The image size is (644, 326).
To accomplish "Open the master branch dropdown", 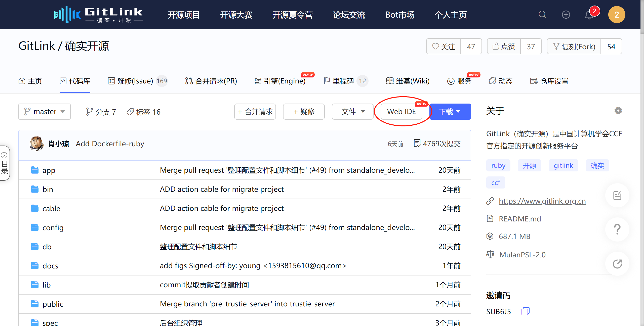I will [x=45, y=112].
